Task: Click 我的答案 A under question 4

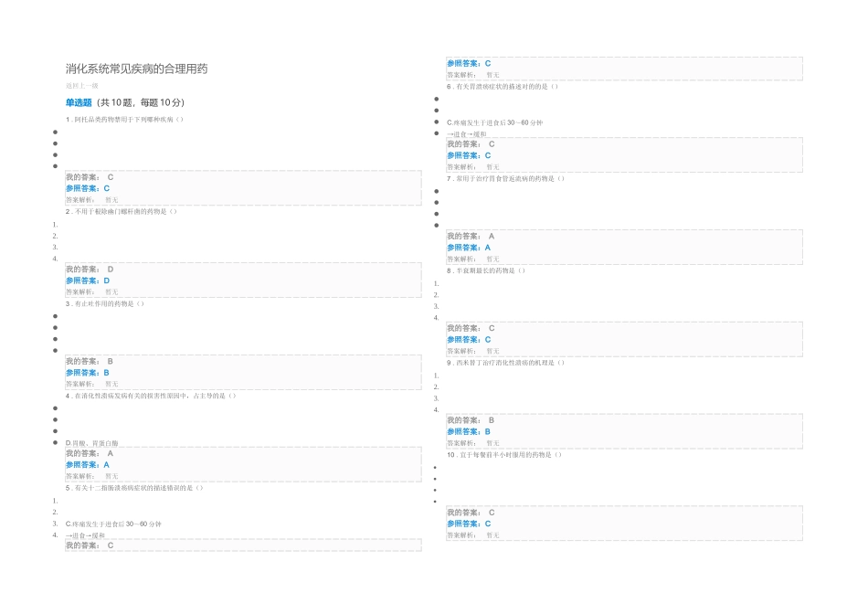Action: point(90,453)
